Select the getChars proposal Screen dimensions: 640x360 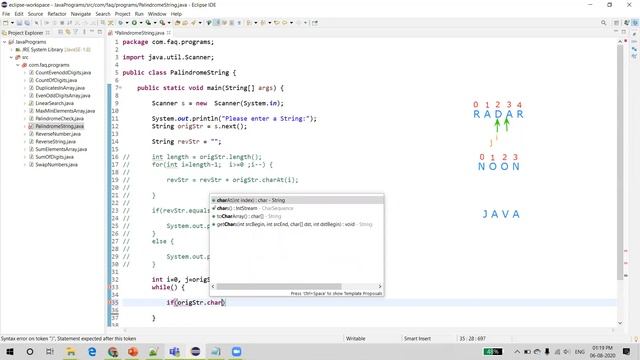[297, 224]
